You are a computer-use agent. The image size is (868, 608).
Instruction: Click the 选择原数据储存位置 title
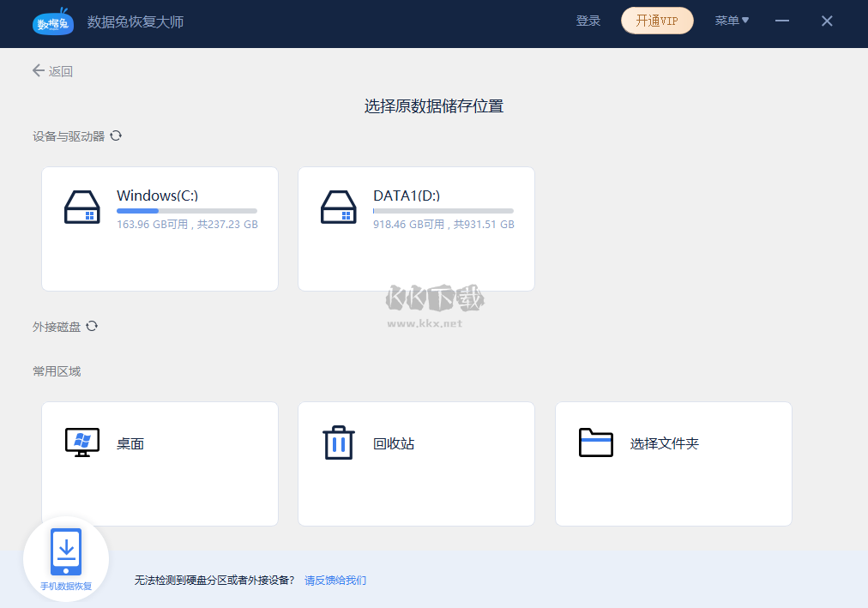pyautogui.click(x=434, y=105)
